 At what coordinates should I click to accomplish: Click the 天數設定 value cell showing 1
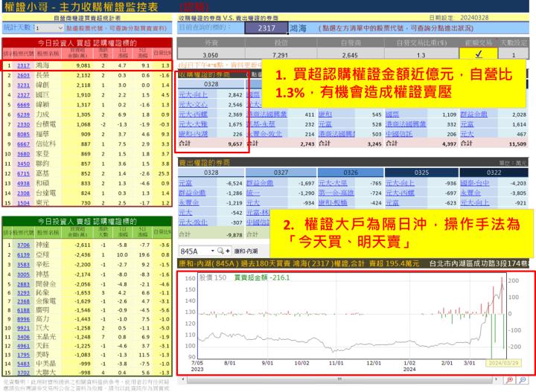tap(513, 54)
